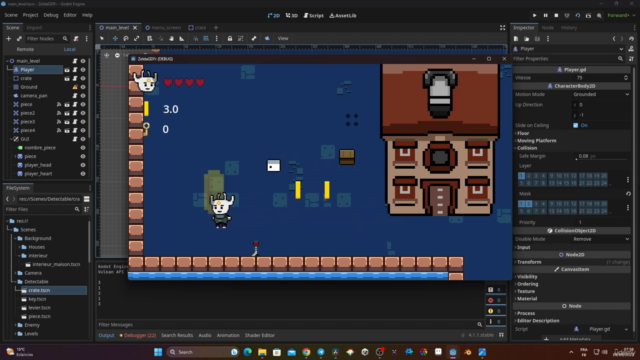Open the Debug menu
This screenshot has height=360, width=640.
point(51,15)
